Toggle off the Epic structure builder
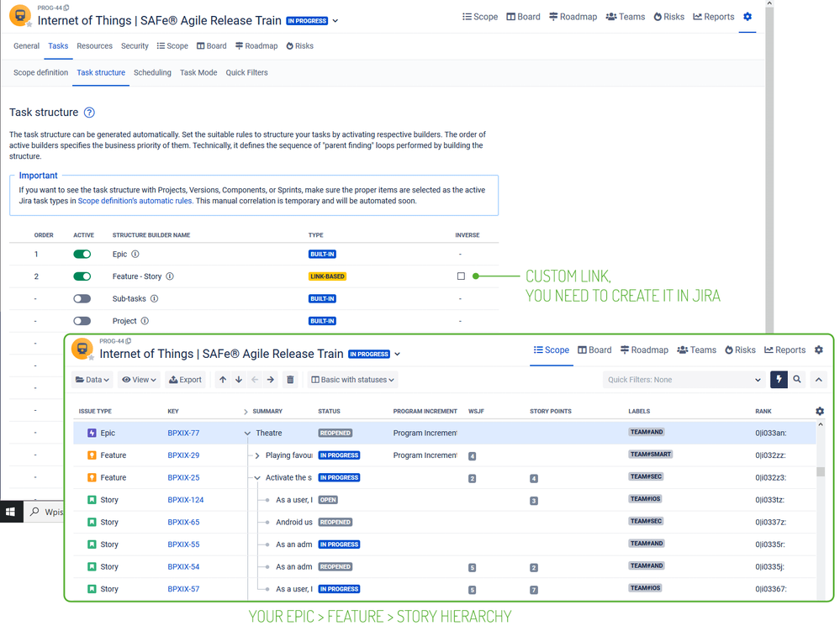The height and width of the screenshot is (631, 840). (x=82, y=255)
